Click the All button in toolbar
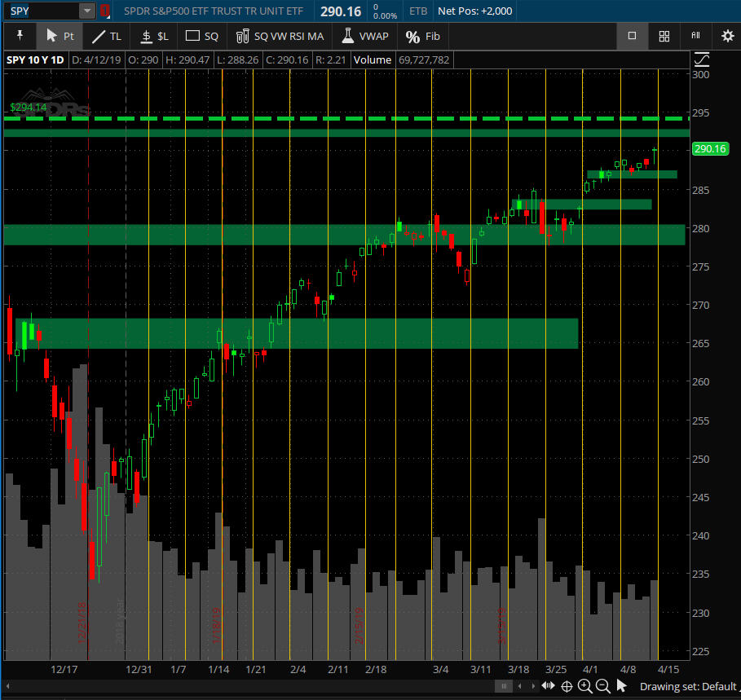Viewport: 741px width, 700px height. click(x=695, y=36)
